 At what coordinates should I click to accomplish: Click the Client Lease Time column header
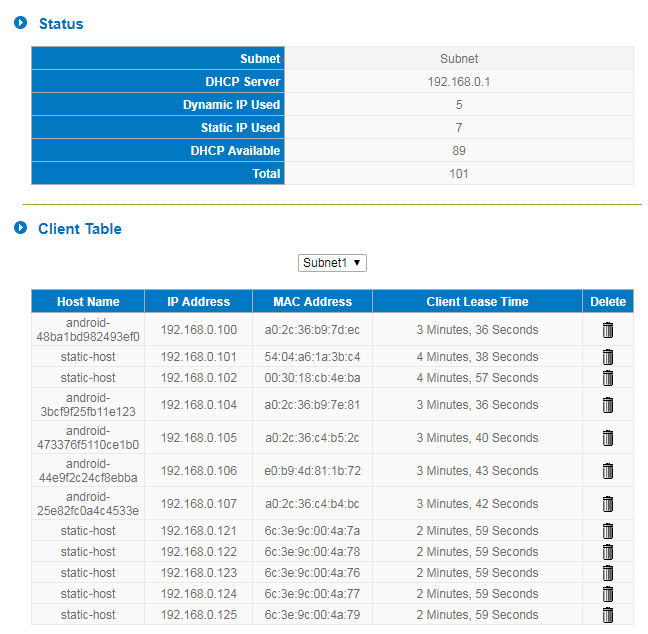tap(477, 302)
